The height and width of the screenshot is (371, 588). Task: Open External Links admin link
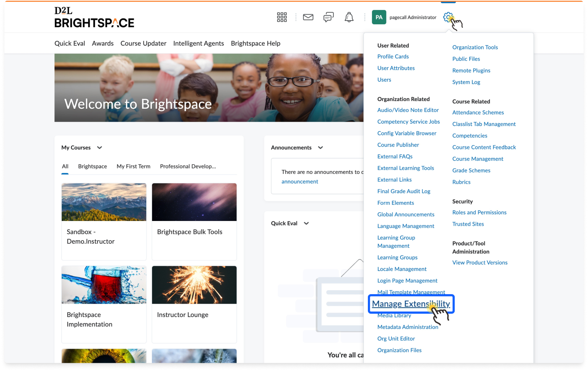click(x=394, y=180)
